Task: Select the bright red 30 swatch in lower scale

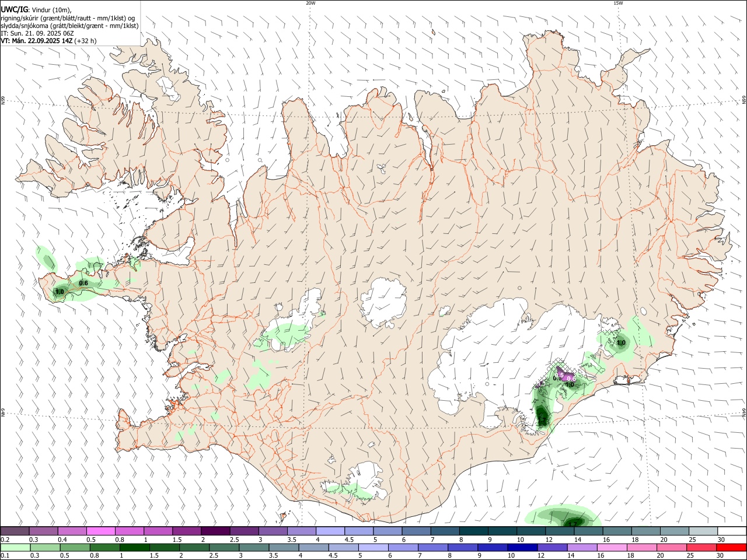Action: [731, 548]
